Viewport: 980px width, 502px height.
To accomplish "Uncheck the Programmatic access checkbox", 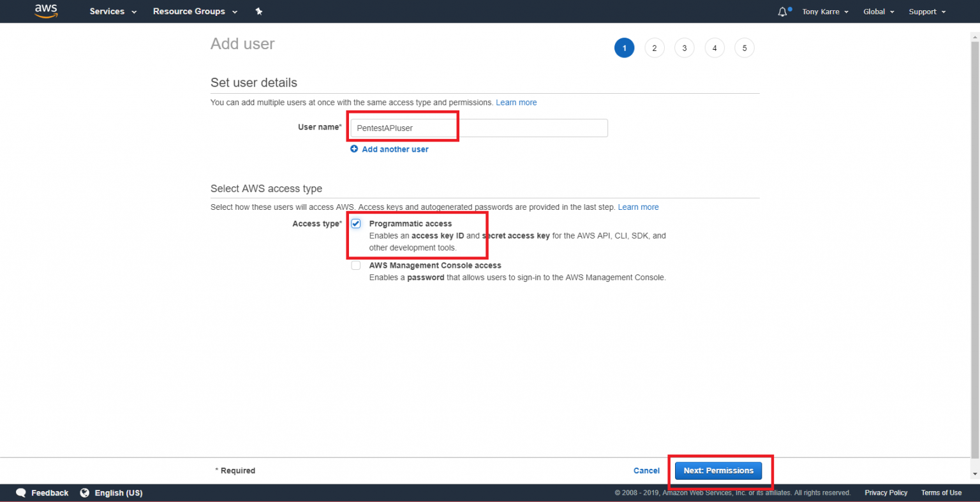I will click(x=356, y=224).
